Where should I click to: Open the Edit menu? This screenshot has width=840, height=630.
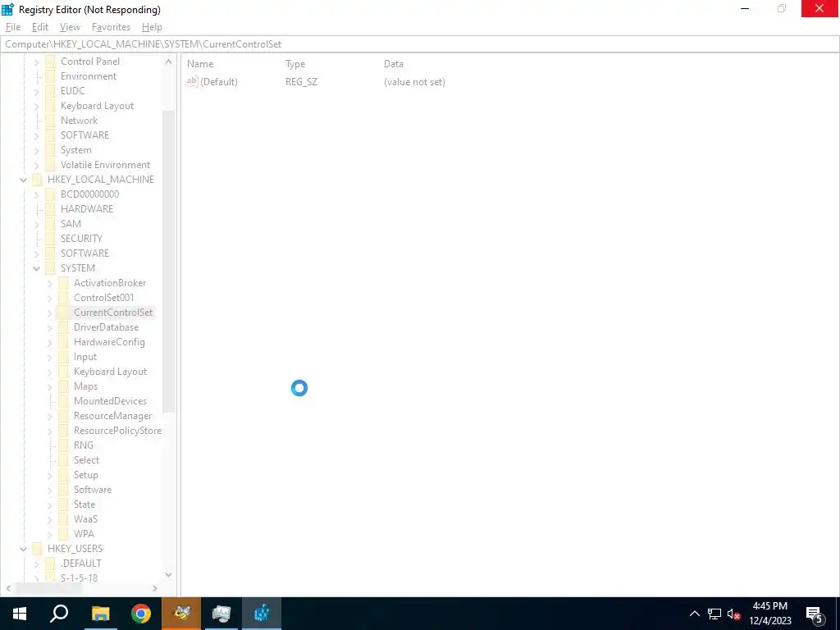[40, 27]
